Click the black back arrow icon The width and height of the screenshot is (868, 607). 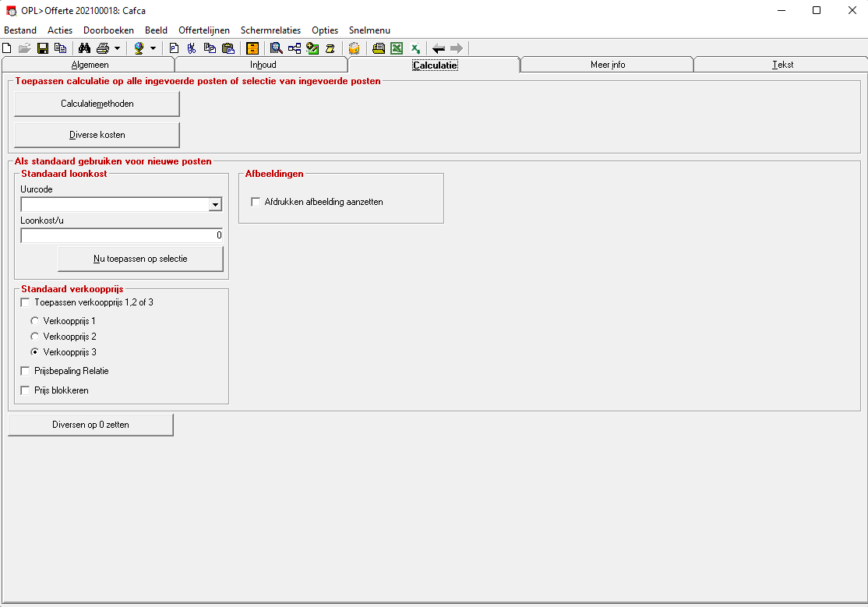tap(439, 48)
